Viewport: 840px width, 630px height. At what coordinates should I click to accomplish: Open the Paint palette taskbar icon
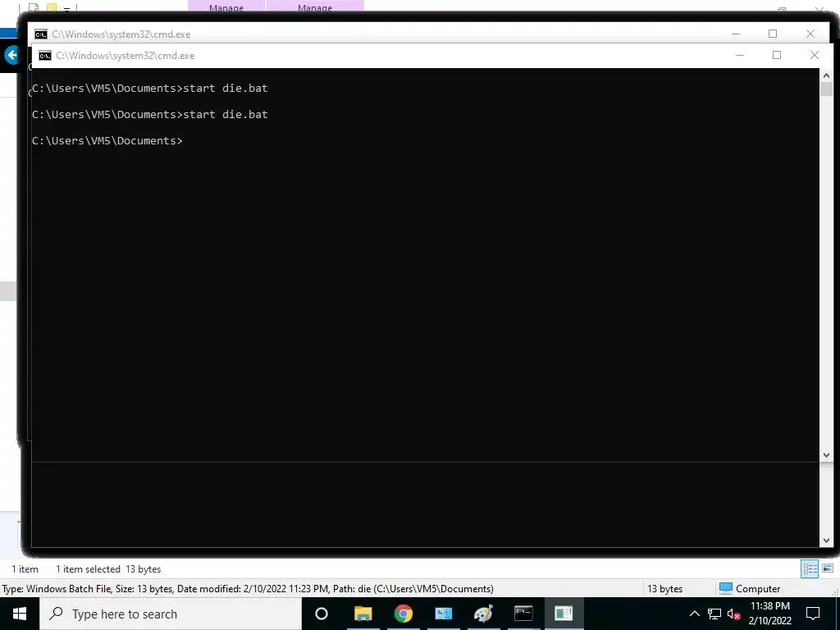[483, 614]
